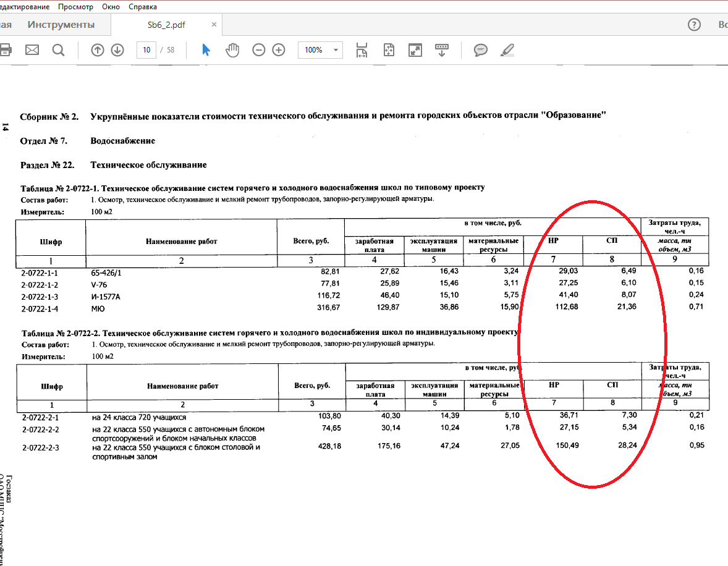Close the Sb6_2.pdf tab

214,25
